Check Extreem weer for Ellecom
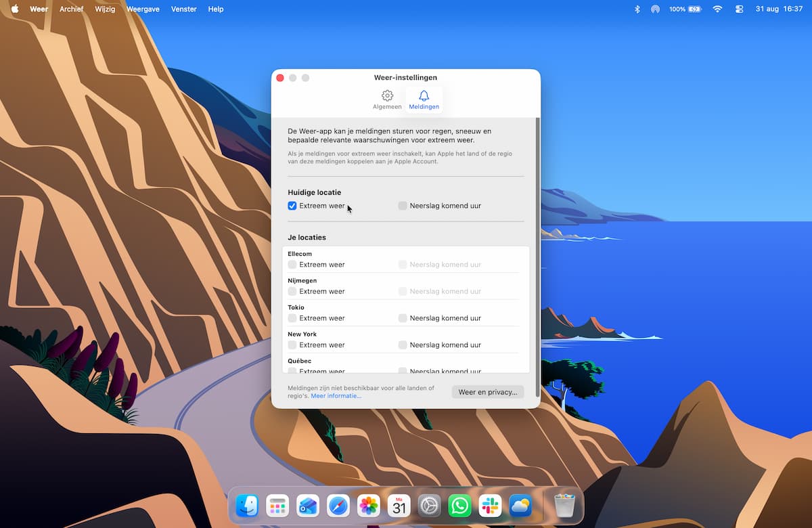Viewport: 812px width, 528px height. point(292,265)
